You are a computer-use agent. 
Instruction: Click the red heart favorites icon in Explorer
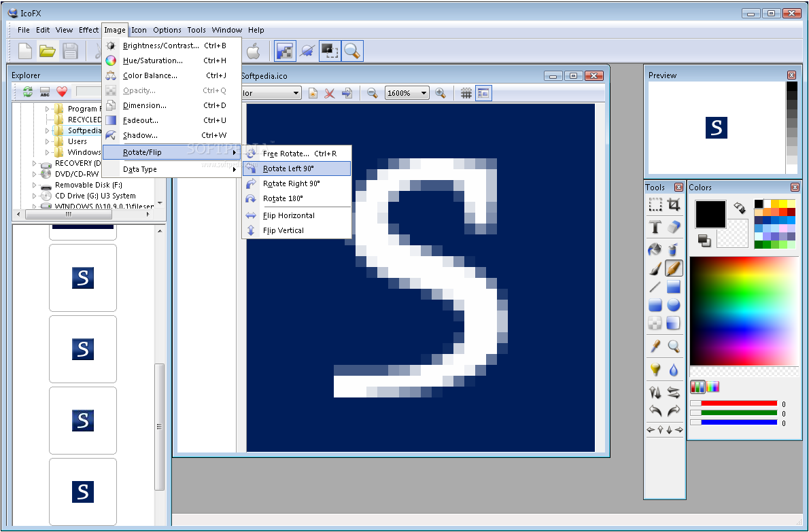(x=62, y=92)
